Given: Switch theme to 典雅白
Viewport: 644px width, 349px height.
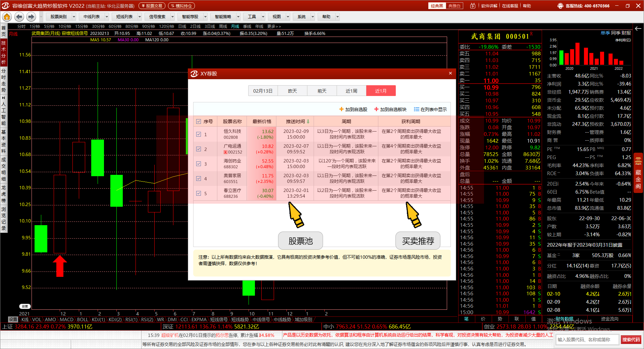Looking at the screenshot, I should 454,6.
